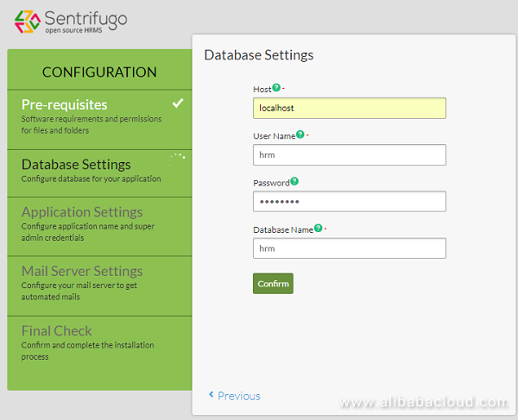Image resolution: width=518 pixels, height=420 pixels.
Task: Click the Password field help icon
Action: coord(294,182)
